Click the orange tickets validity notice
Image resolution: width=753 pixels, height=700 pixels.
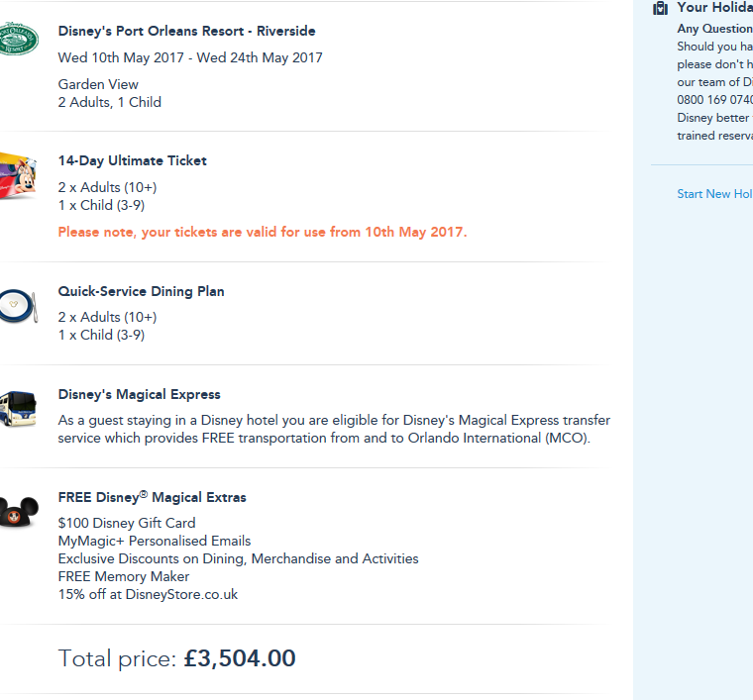(263, 232)
